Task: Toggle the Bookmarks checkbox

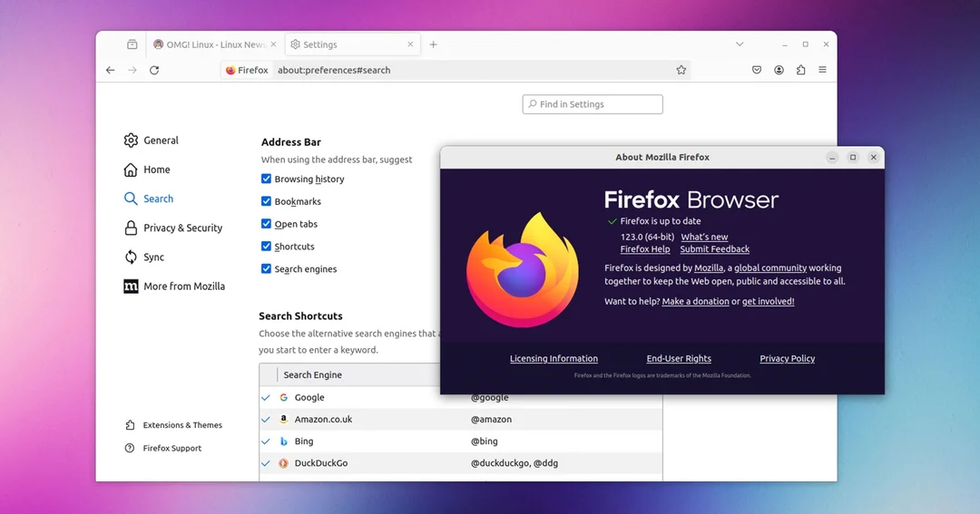Action: tap(266, 201)
